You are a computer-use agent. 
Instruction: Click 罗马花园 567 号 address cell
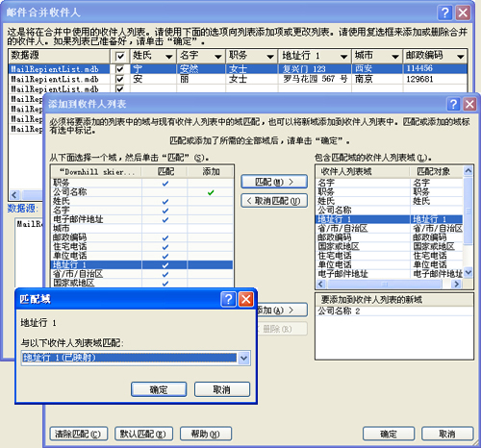coord(316,79)
